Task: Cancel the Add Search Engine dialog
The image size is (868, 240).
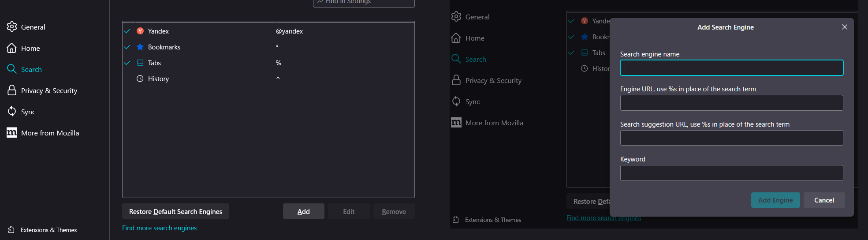Action: [x=824, y=200]
